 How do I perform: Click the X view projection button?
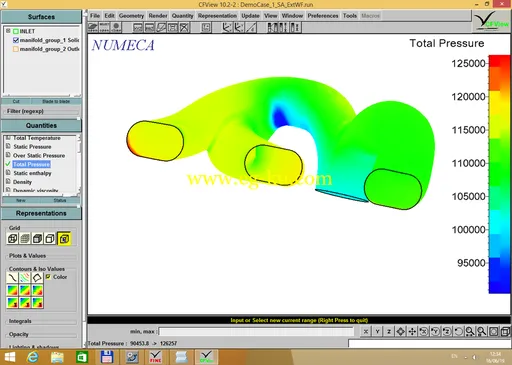(366, 331)
